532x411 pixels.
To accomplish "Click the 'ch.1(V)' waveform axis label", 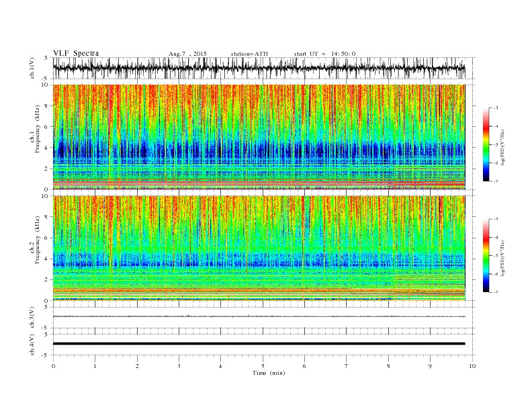I will (x=32, y=68).
